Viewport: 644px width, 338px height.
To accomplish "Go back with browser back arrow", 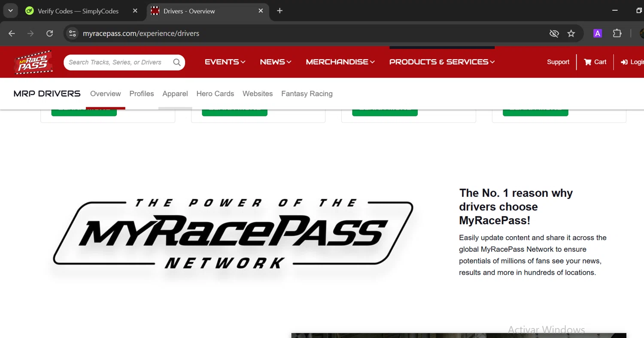I will click(12, 33).
